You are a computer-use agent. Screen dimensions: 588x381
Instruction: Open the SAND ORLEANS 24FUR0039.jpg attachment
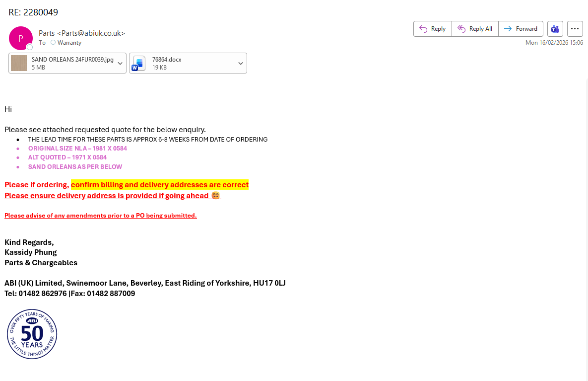62,63
